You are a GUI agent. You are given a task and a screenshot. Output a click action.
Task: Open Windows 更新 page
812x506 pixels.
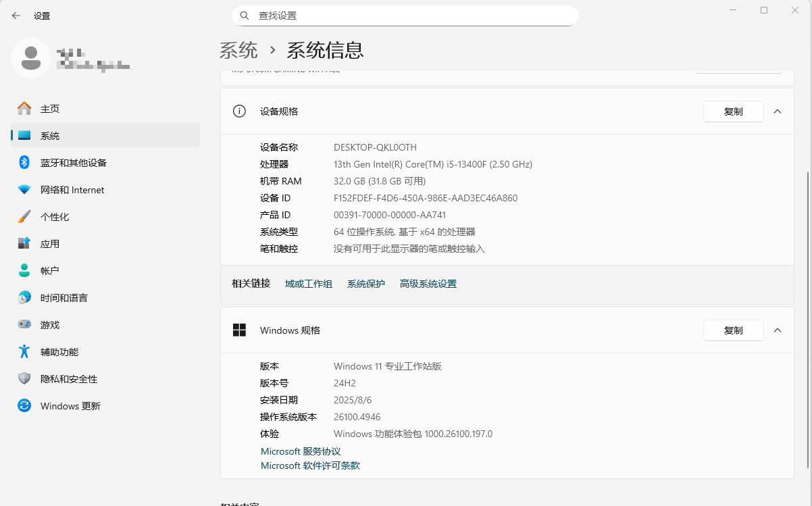(x=105, y=406)
